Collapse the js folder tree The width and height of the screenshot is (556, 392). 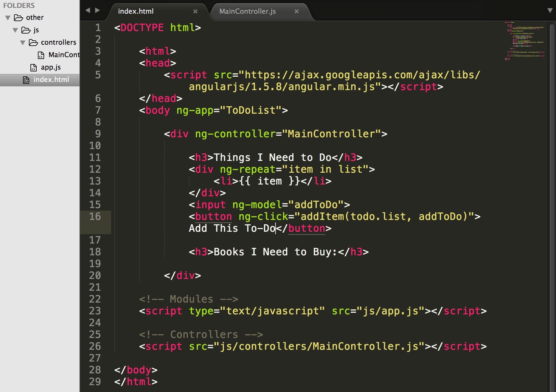coord(15,30)
